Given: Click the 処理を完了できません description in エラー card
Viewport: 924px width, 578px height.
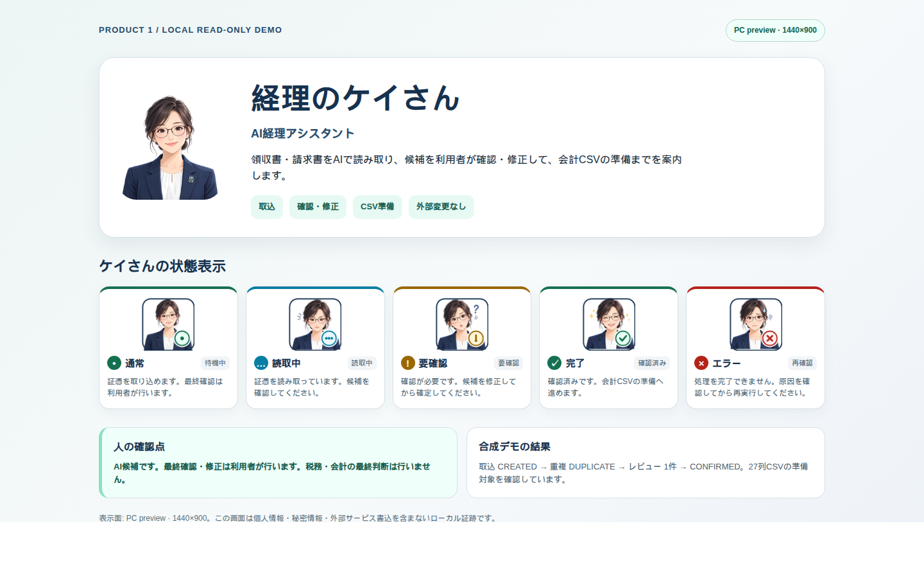Looking at the screenshot, I should point(752,387).
